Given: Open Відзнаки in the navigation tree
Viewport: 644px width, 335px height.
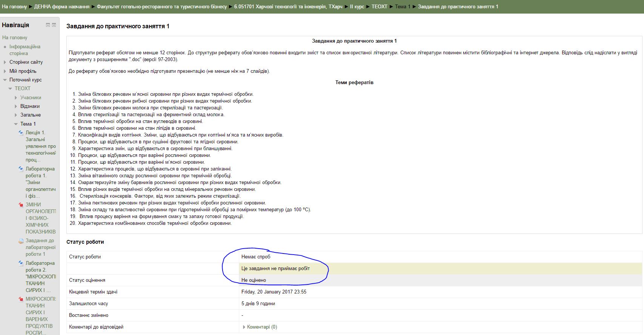Looking at the screenshot, I should tap(30, 106).
